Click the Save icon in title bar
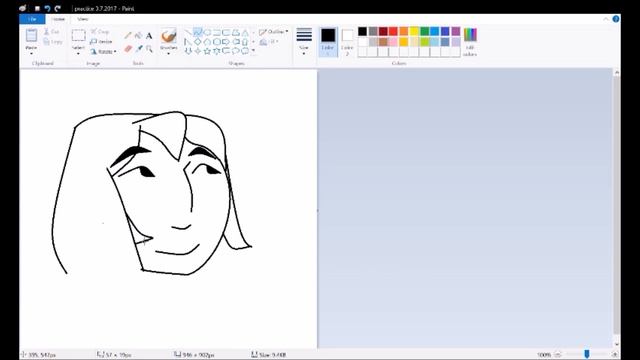Image resolution: width=640 pixels, height=360 pixels. tap(37, 8)
